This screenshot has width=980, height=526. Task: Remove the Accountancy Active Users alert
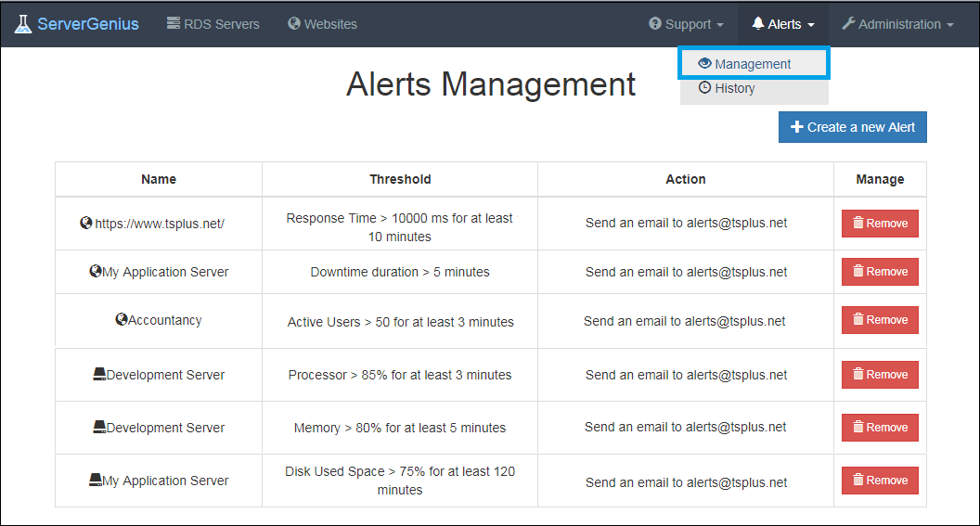(879, 320)
